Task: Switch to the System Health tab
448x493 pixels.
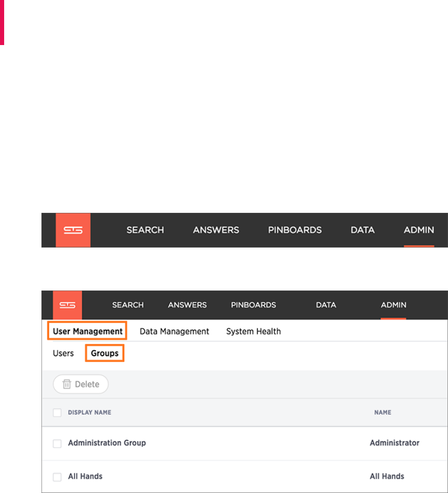Action: point(253,331)
